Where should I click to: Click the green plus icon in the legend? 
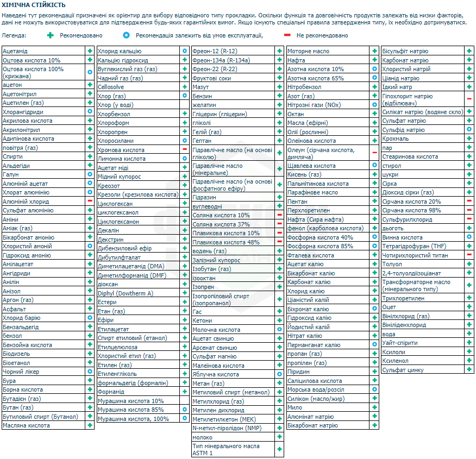coord(51,35)
